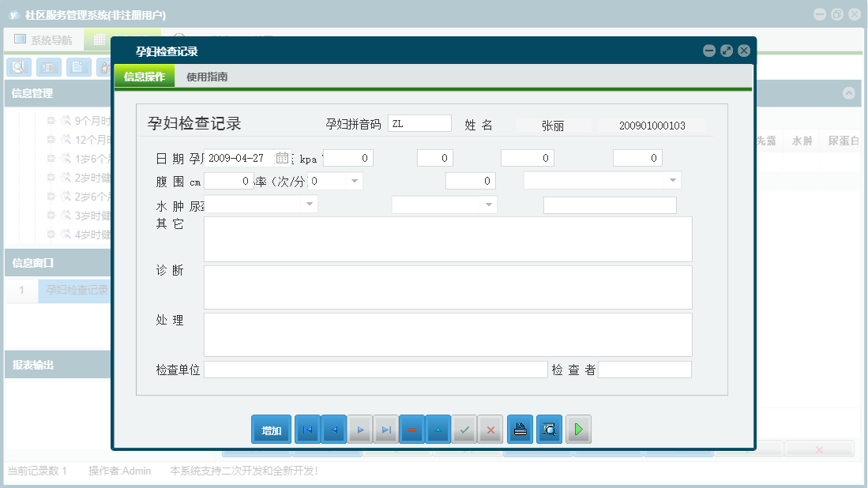Viewport: 868px width, 488px height.
Task: Click the kpa value field showing 0
Action: point(348,158)
